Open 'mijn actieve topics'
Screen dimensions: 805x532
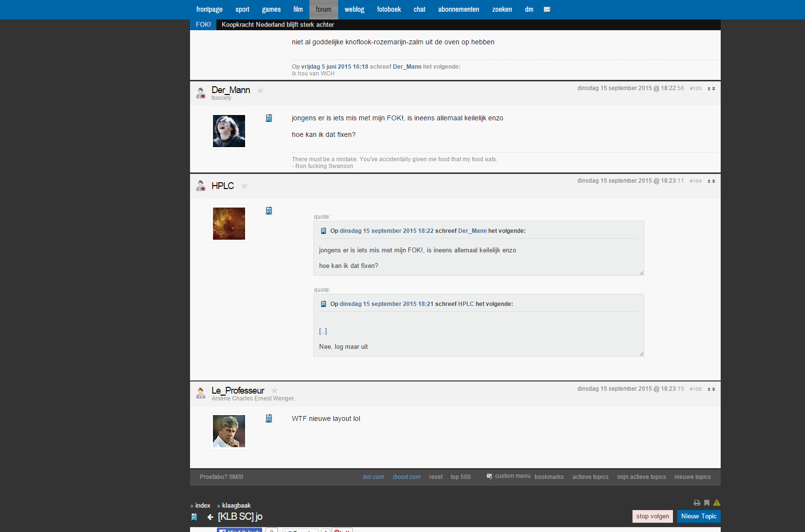(x=642, y=477)
